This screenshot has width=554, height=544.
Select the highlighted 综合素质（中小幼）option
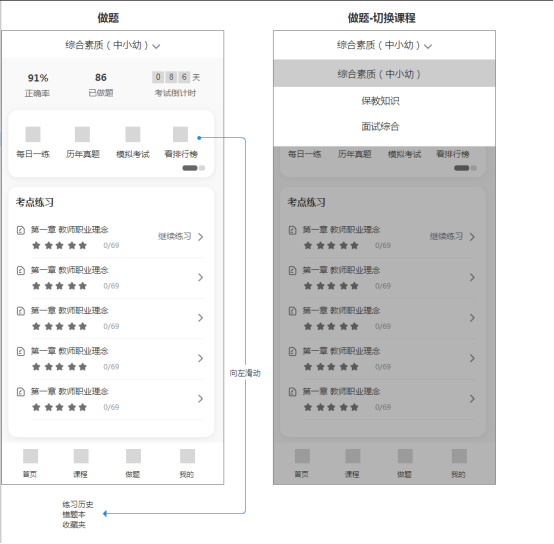click(384, 73)
